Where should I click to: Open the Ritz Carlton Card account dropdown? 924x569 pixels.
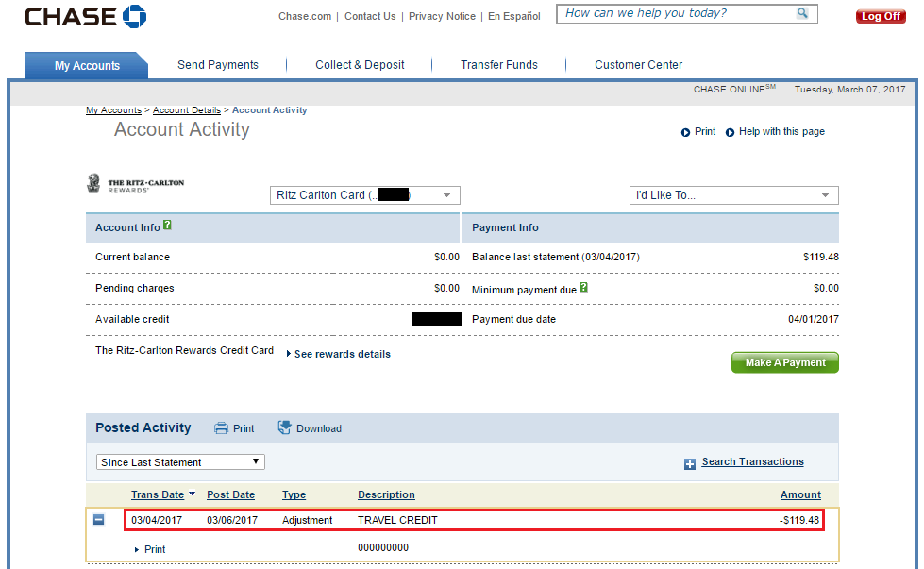364,195
